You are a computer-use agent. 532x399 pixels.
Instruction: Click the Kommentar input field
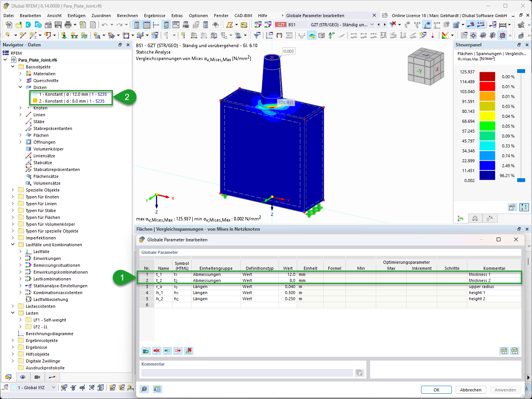pos(247,373)
